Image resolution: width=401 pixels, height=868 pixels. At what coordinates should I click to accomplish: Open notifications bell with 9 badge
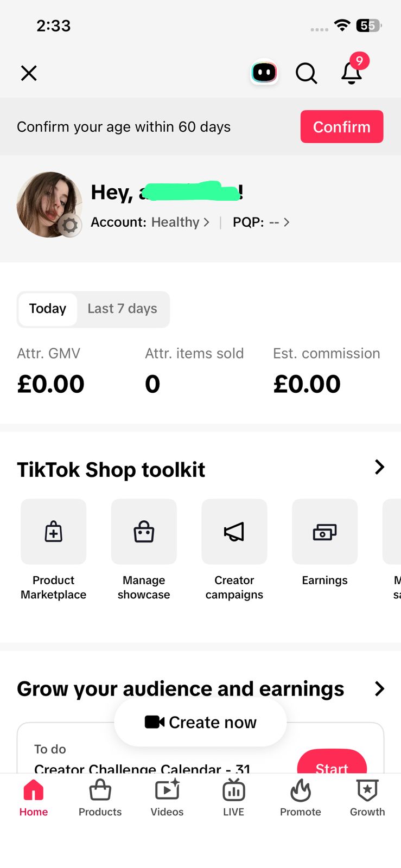(353, 69)
